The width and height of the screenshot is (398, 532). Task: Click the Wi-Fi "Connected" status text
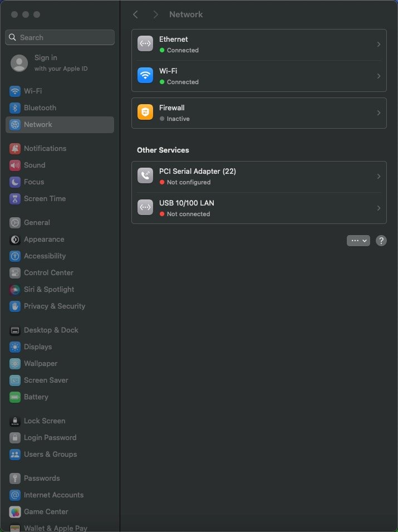pyautogui.click(x=183, y=82)
